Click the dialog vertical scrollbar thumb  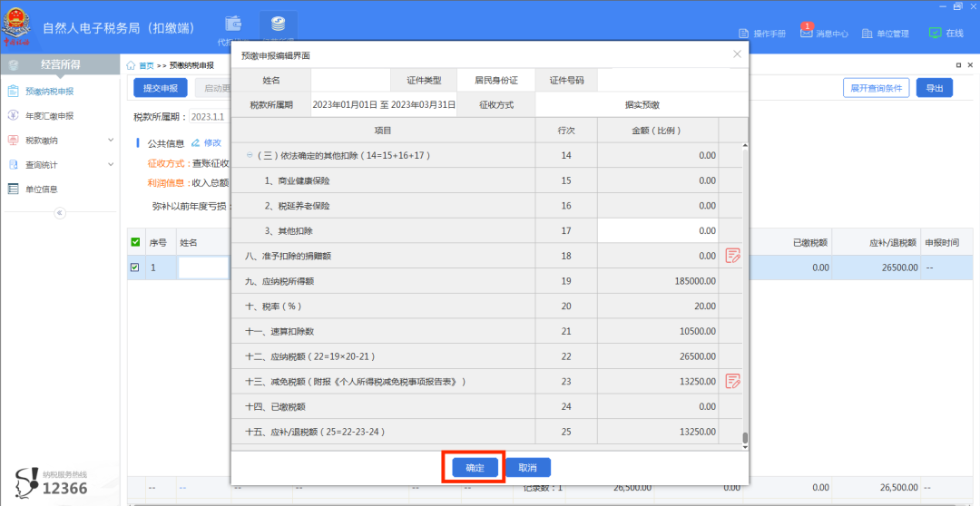coord(744,438)
